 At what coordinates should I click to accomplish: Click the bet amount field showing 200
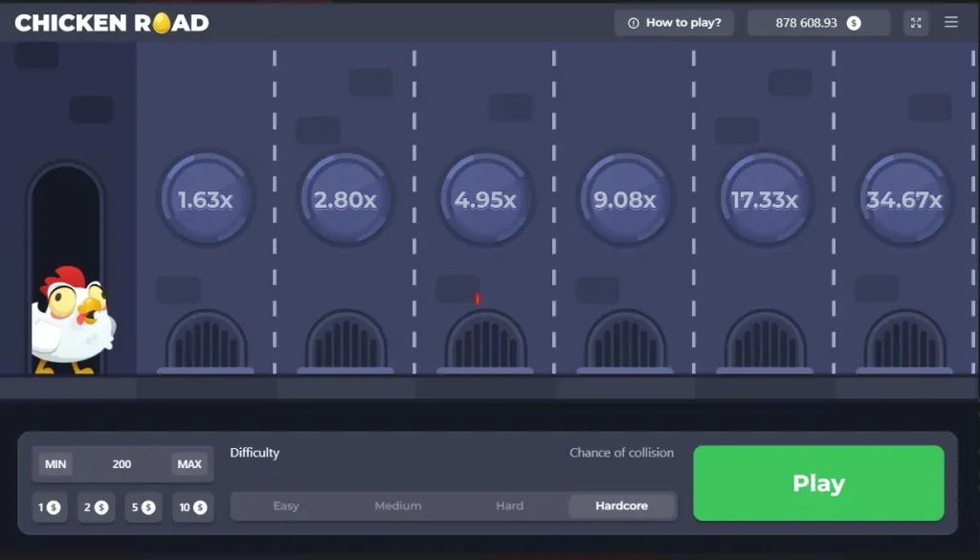tap(122, 464)
